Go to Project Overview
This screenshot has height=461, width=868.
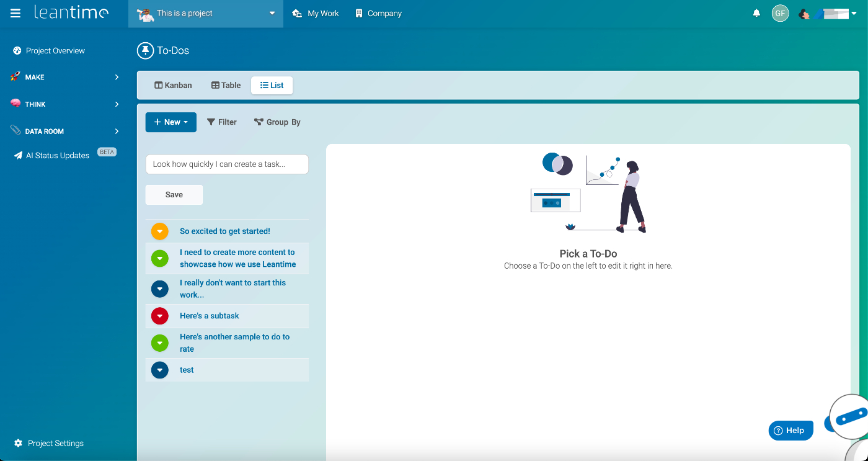[55, 51]
